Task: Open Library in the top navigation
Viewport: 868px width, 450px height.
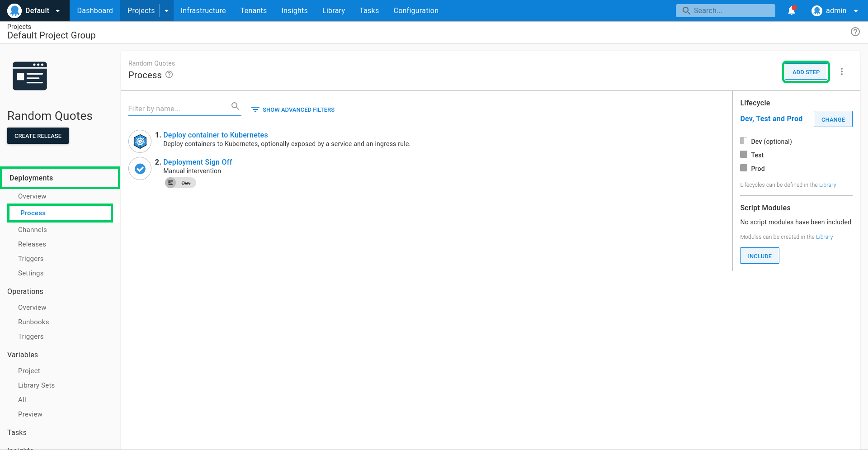Action: pyautogui.click(x=334, y=10)
